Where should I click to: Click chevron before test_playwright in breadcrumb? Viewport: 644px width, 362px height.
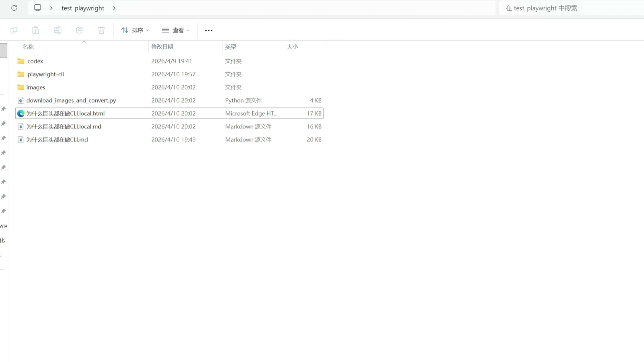(51, 8)
